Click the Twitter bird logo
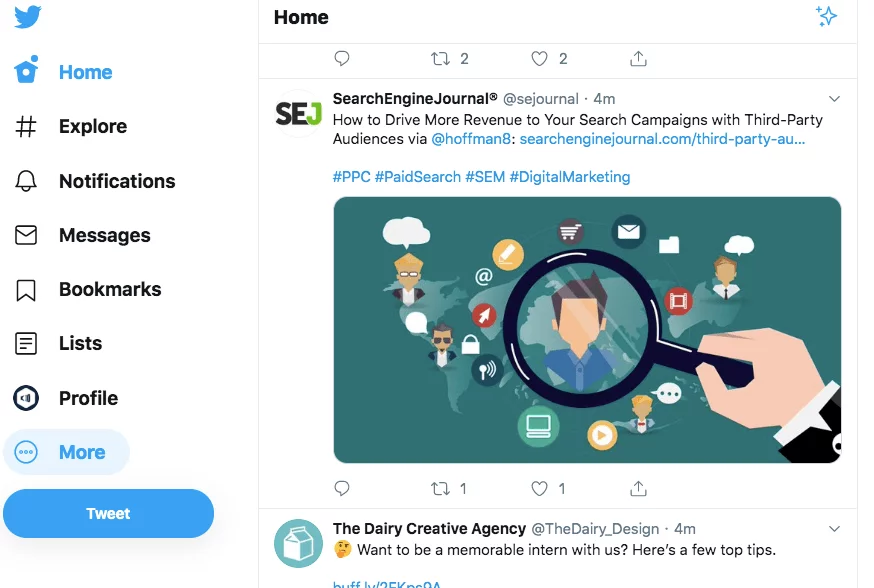The width and height of the screenshot is (874, 588). tap(28, 17)
